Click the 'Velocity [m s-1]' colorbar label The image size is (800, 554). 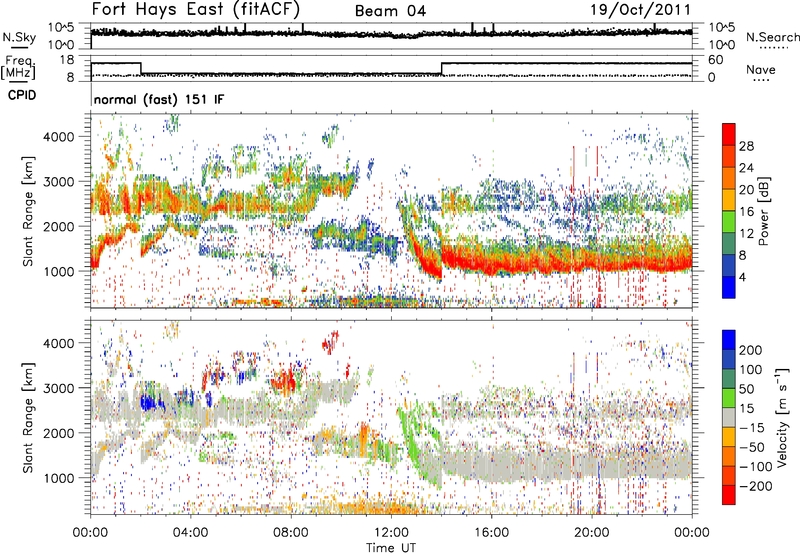[x=782, y=417]
